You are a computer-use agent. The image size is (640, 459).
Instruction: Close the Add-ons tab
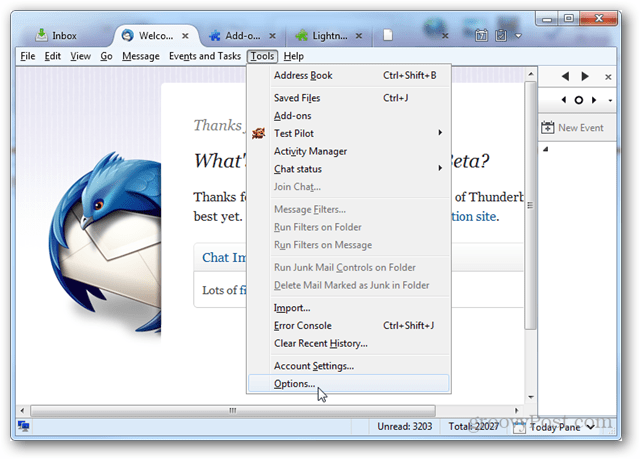272,36
